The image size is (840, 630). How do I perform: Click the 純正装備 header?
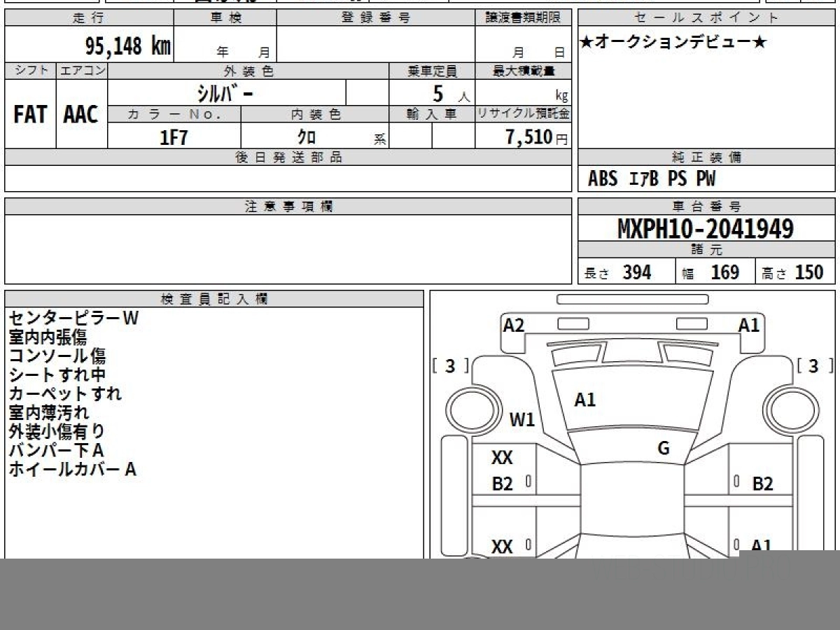pos(707,157)
